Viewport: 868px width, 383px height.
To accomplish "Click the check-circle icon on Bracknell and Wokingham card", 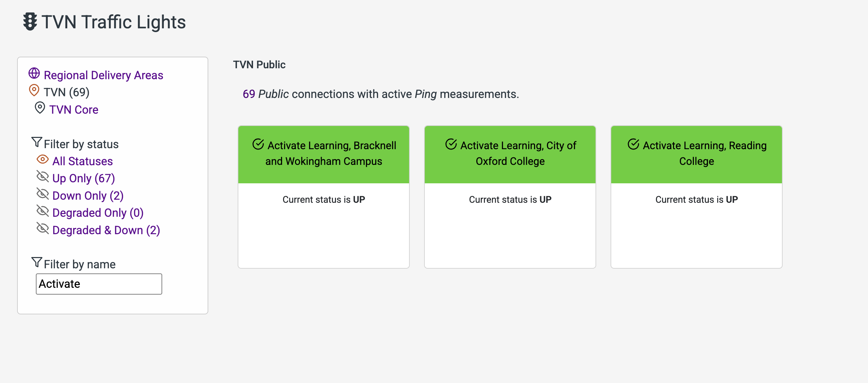I will 258,144.
